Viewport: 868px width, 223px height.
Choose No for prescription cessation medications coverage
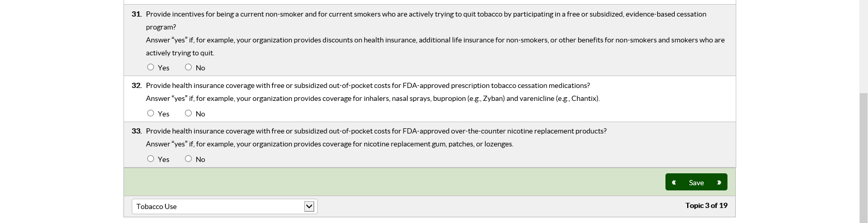(188, 113)
